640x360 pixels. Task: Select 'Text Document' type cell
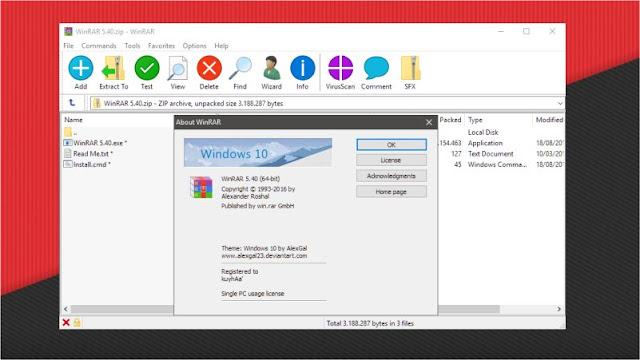[x=491, y=153]
